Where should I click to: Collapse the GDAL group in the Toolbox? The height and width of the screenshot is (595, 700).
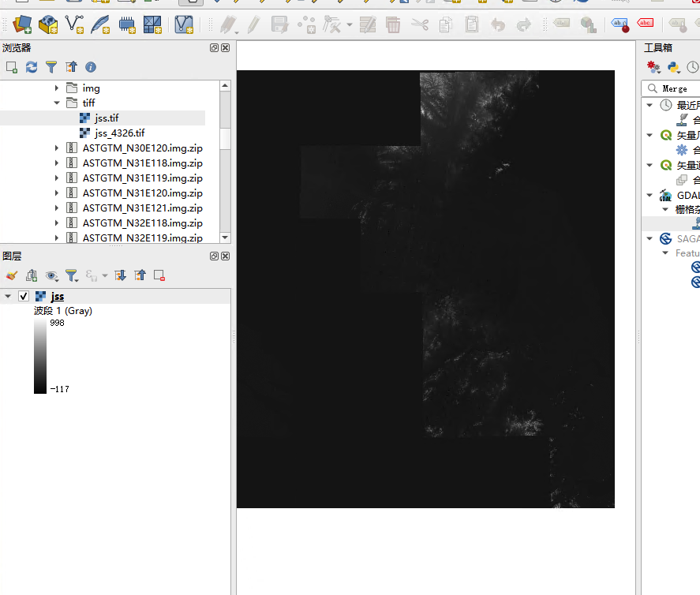click(649, 195)
